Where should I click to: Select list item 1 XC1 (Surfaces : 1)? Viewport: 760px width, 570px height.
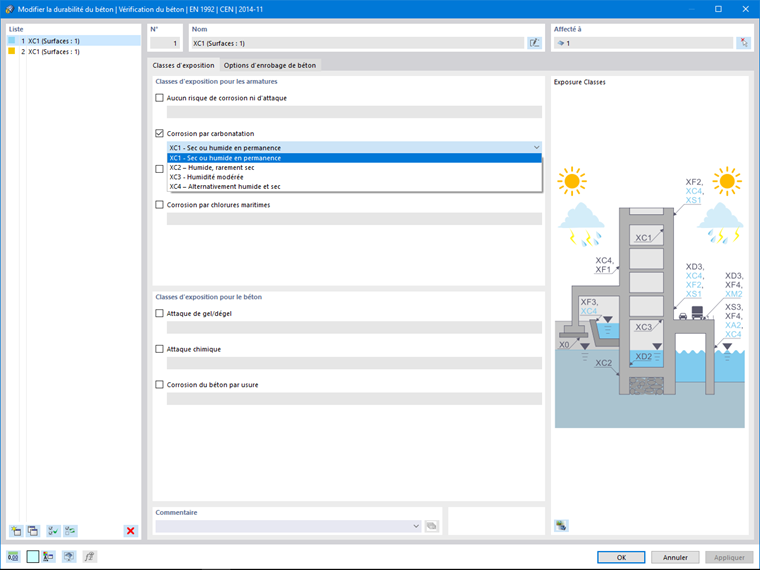click(x=74, y=41)
